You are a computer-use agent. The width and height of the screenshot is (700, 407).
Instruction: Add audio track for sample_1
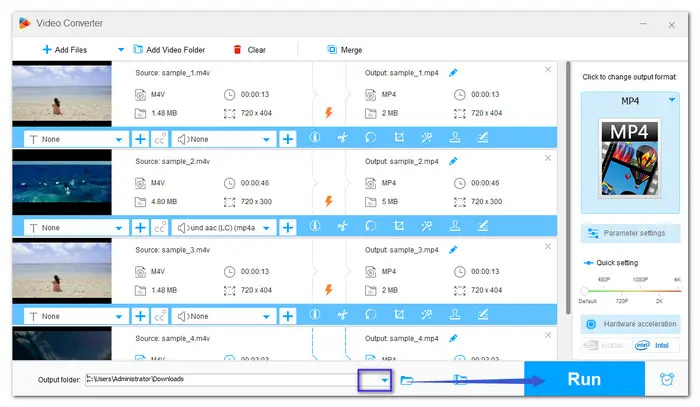(288, 139)
